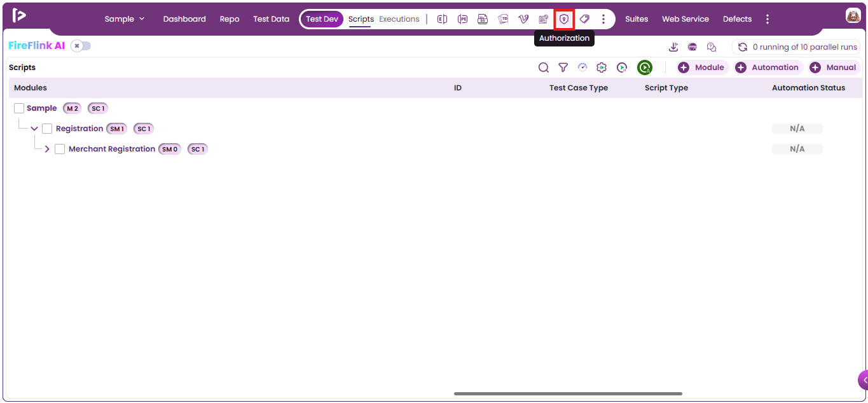
Task: Open the Test Data menu
Action: pyautogui.click(x=271, y=19)
